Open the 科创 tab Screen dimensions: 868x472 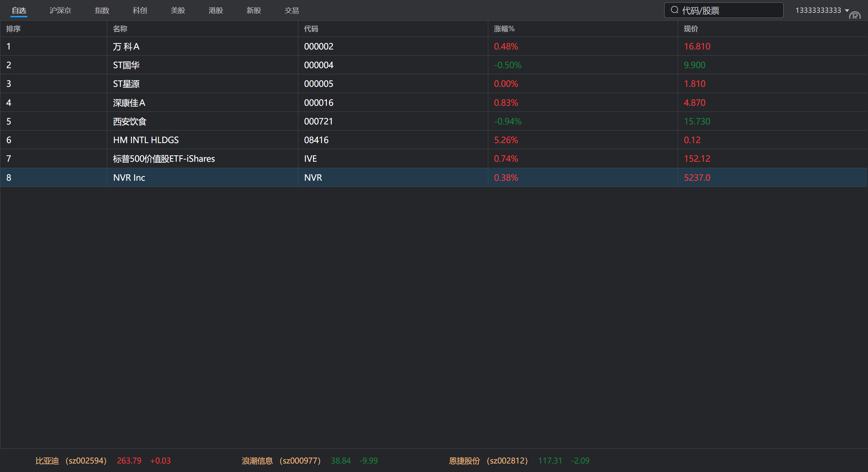pyautogui.click(x=140, y=11)
